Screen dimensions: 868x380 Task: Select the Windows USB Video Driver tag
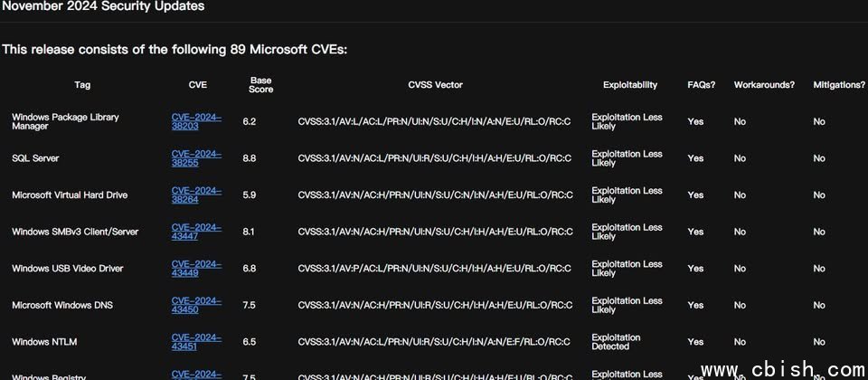coord(67,269)
